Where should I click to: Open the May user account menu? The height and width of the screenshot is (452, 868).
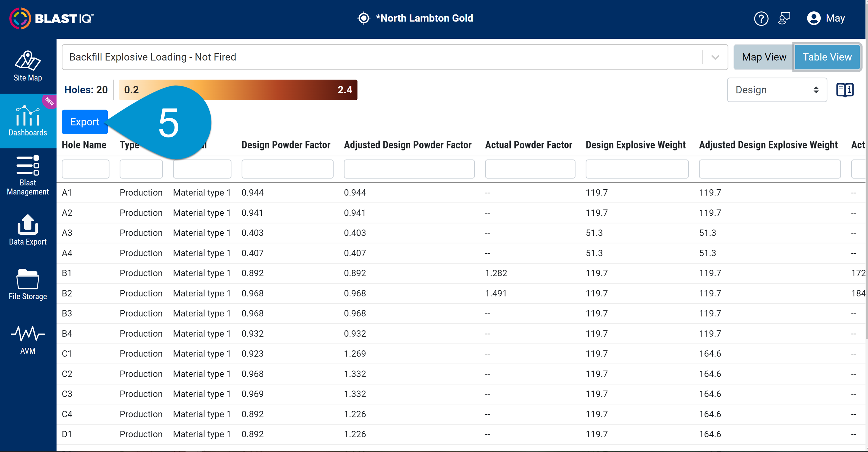826,18
